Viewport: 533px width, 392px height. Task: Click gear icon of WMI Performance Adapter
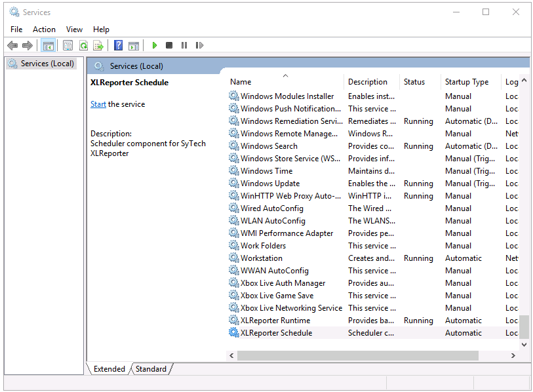[x=233, y=233]
